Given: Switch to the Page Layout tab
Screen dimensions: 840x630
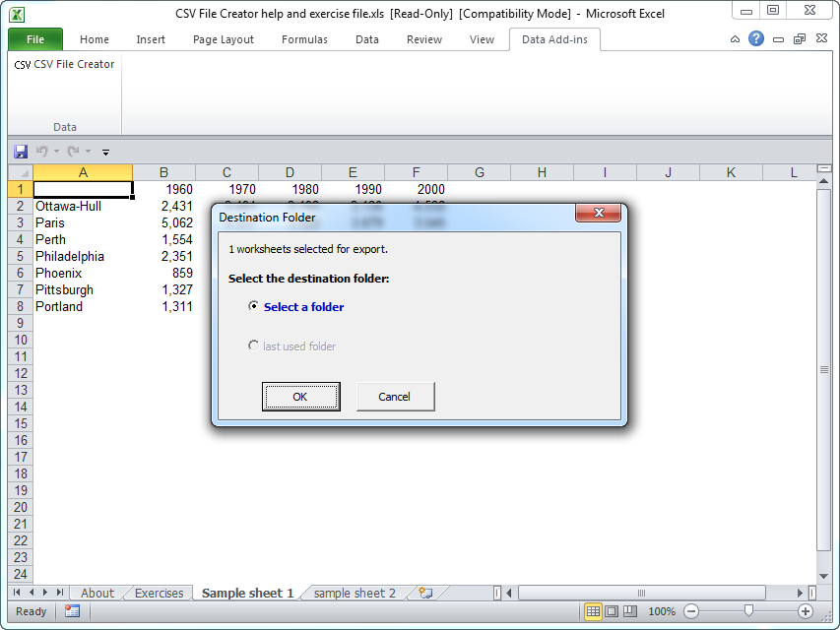Looking at the screenshot, I should (x=224, y=39).
